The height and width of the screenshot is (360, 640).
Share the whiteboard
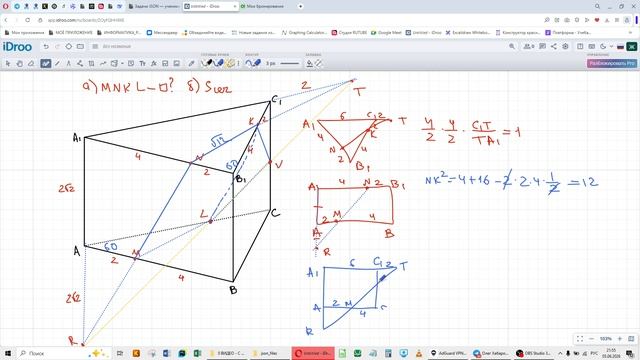tap(554, 47)
